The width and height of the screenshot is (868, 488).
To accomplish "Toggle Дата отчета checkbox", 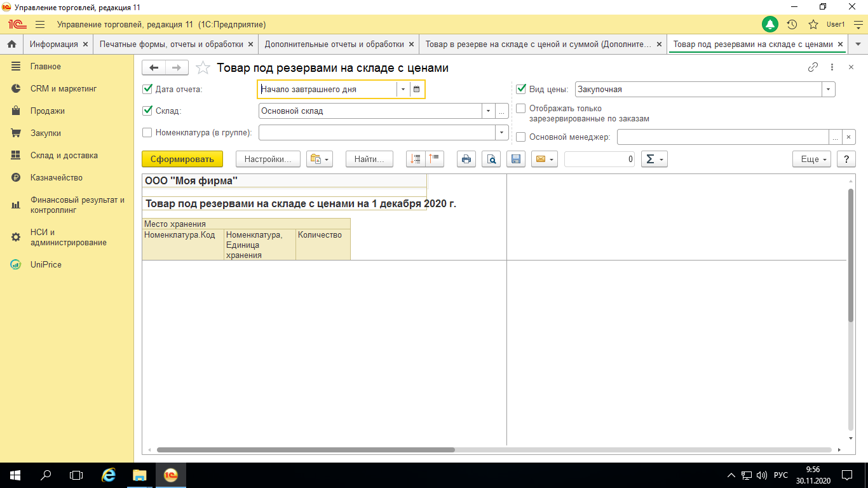I will [147, 90].
